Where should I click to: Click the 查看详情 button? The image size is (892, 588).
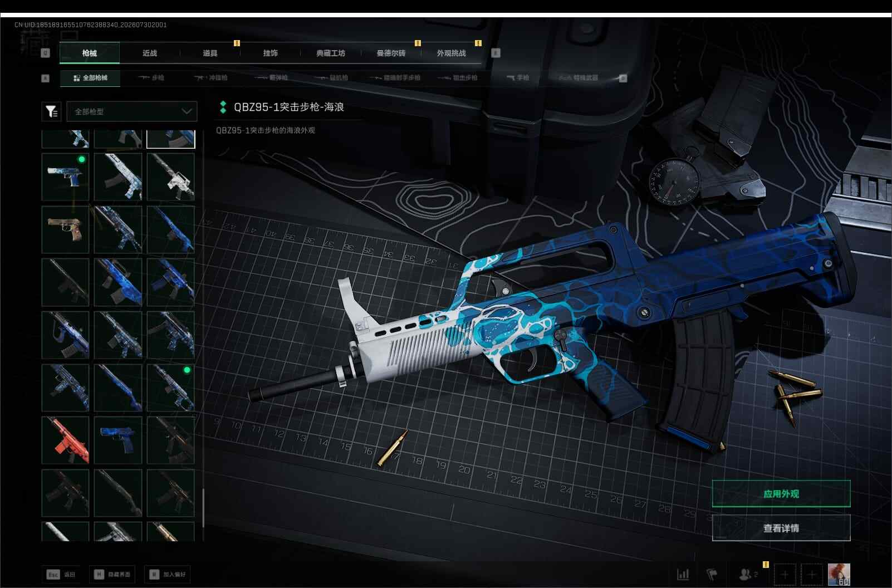tap(781, 528)
